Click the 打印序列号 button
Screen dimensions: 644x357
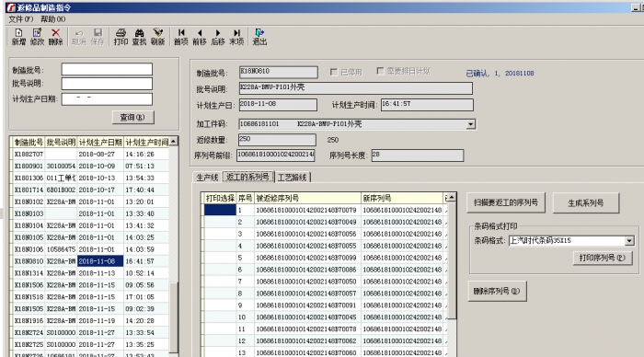[x=603, y=258]
